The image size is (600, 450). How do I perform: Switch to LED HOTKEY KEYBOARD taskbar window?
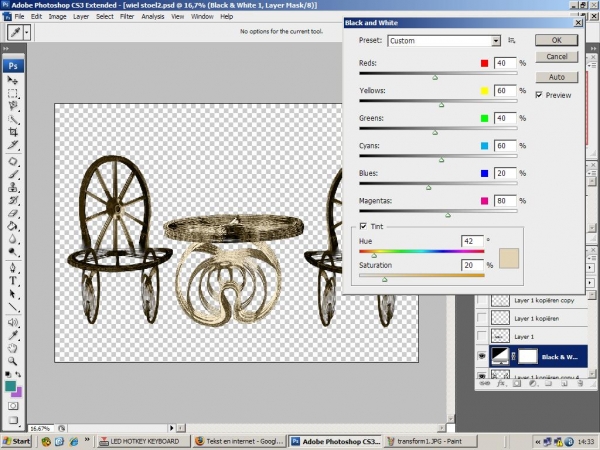143,441
